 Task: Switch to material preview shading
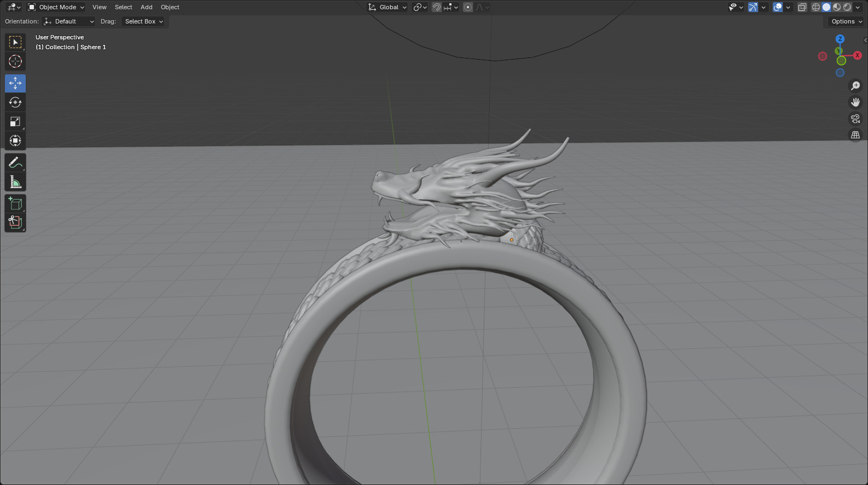pos(837,7)
